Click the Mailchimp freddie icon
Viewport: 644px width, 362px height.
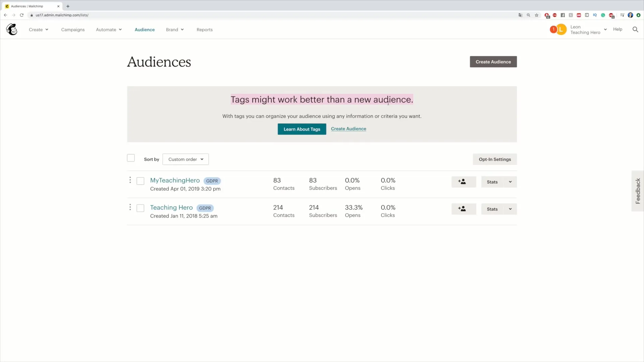12,29
